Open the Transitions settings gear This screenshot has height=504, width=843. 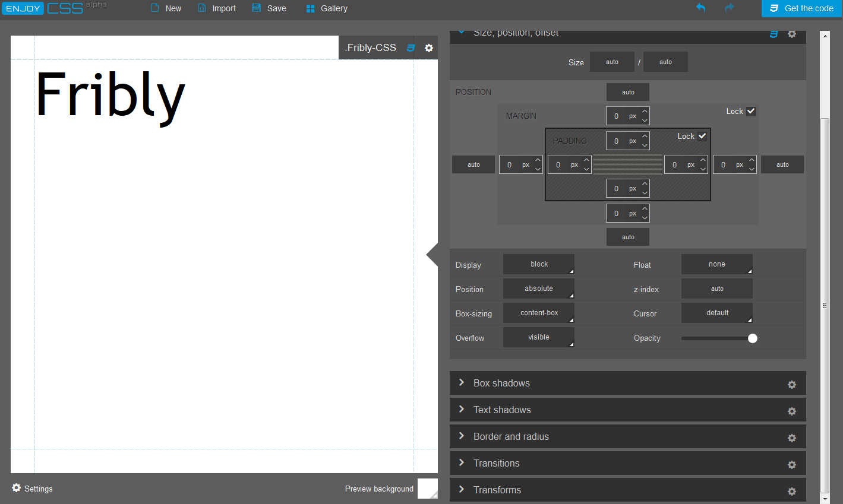(x=791, y=464)
